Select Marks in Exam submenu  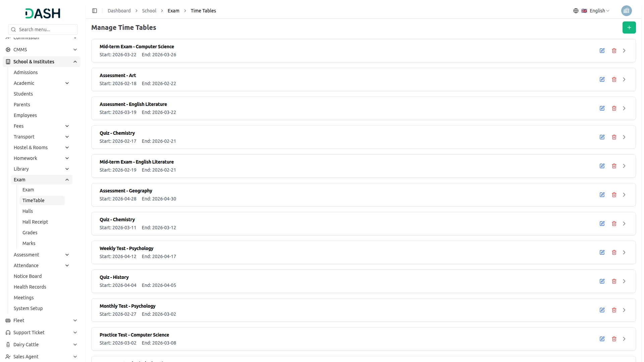click(x=29, y=243)
